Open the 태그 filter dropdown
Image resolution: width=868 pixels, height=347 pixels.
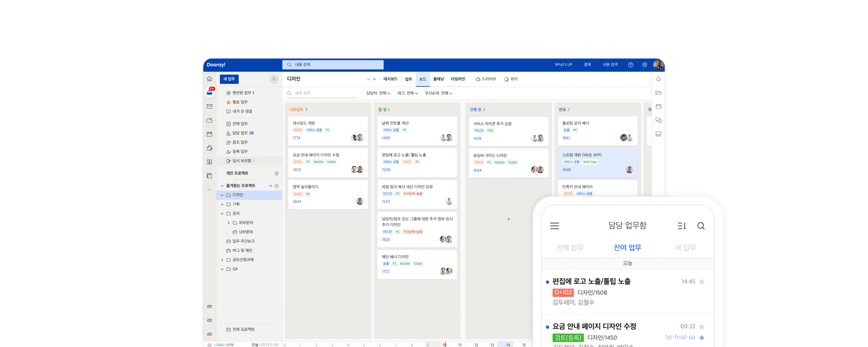(x=407, y=93)
